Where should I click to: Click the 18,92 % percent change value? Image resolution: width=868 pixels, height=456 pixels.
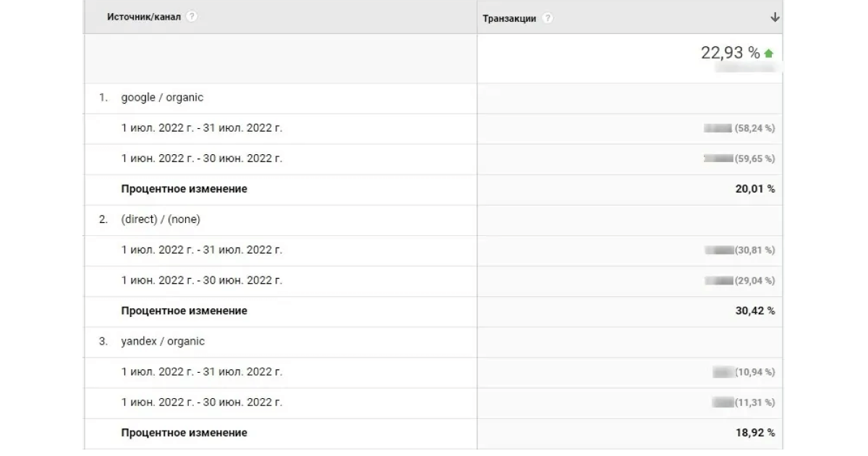coord(754,433)
